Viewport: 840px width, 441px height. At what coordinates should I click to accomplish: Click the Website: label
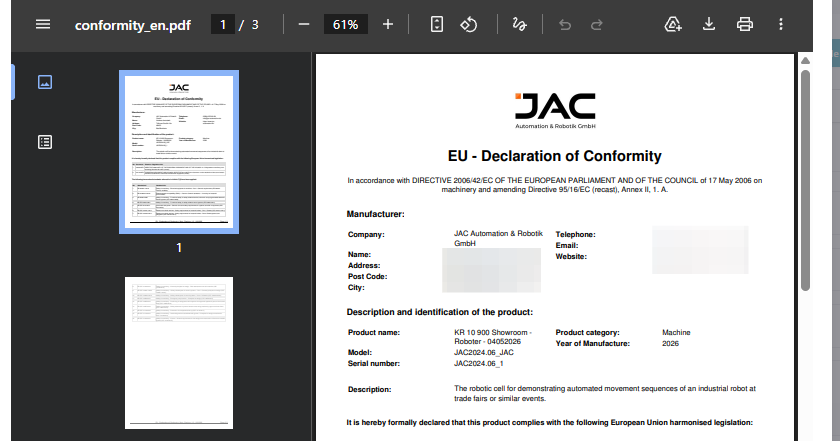571,256
